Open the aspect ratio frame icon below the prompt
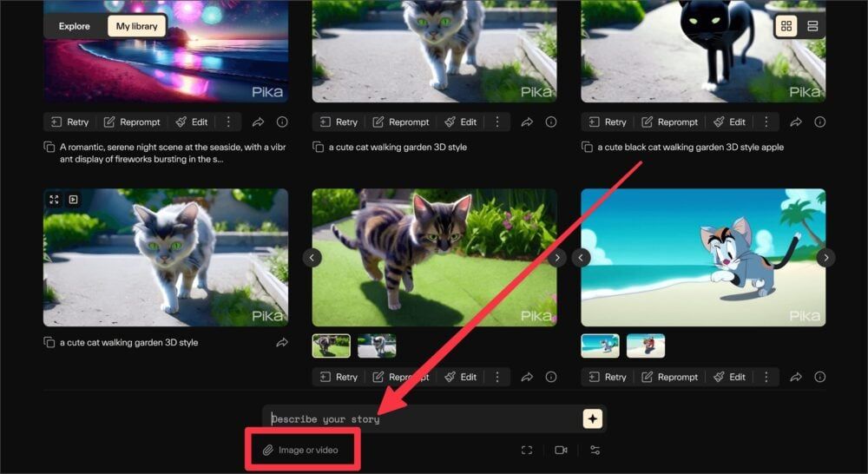The image size is (868, 474). (x=527, y=451)
